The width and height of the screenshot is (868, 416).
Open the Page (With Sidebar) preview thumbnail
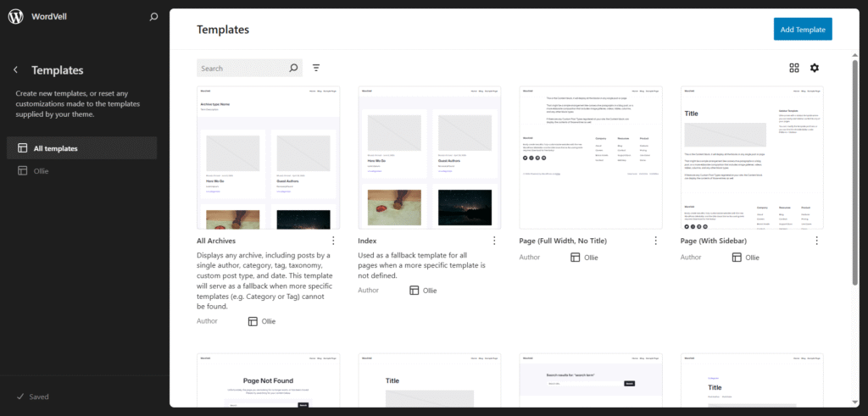[x=752, y=157]
